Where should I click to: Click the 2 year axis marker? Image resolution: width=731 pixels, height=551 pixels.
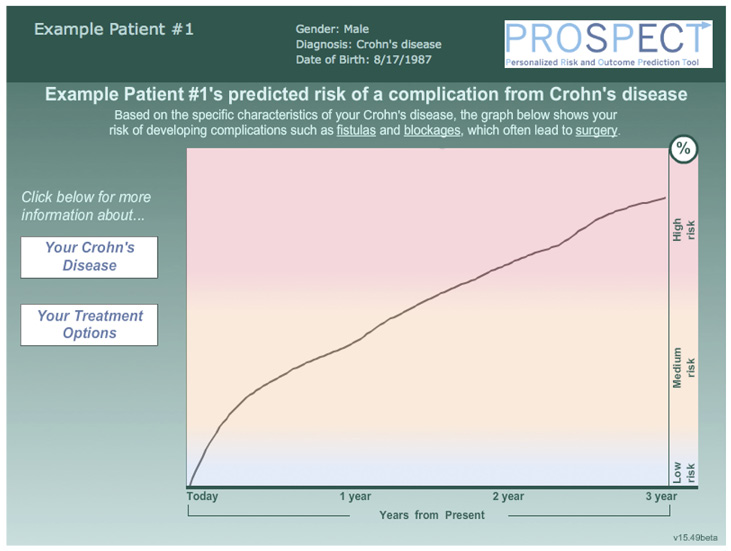(x=507, y=496)
